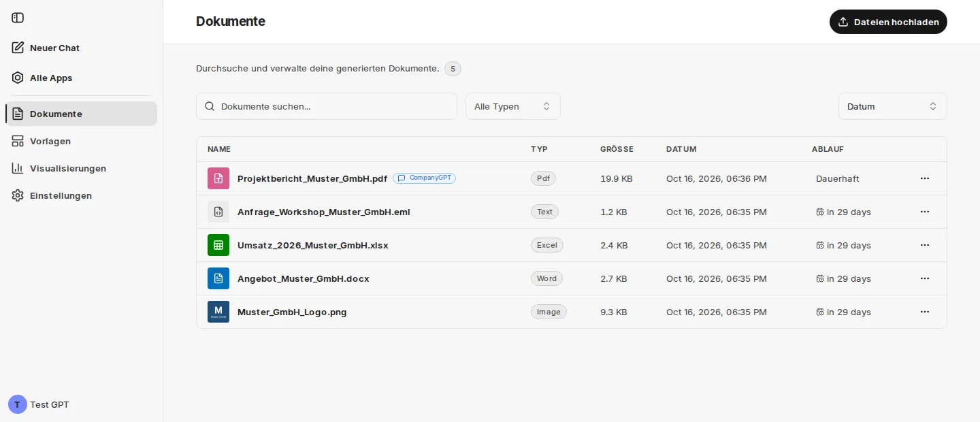Image resolution: width=980 pixels, height=422 pixels.
Task: Open Anfrage_Workshop_Muster_GmbH.eml
Action: (324, 212)
